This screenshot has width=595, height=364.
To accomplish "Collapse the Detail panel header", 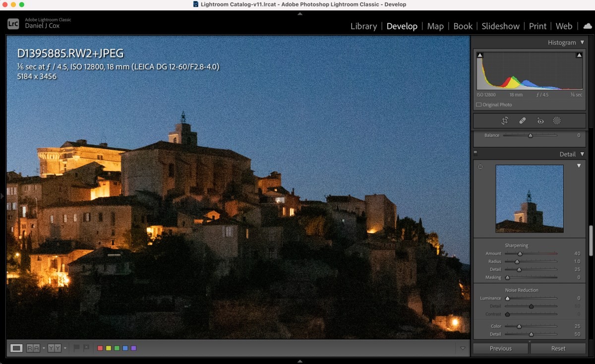I will [582, 154].
